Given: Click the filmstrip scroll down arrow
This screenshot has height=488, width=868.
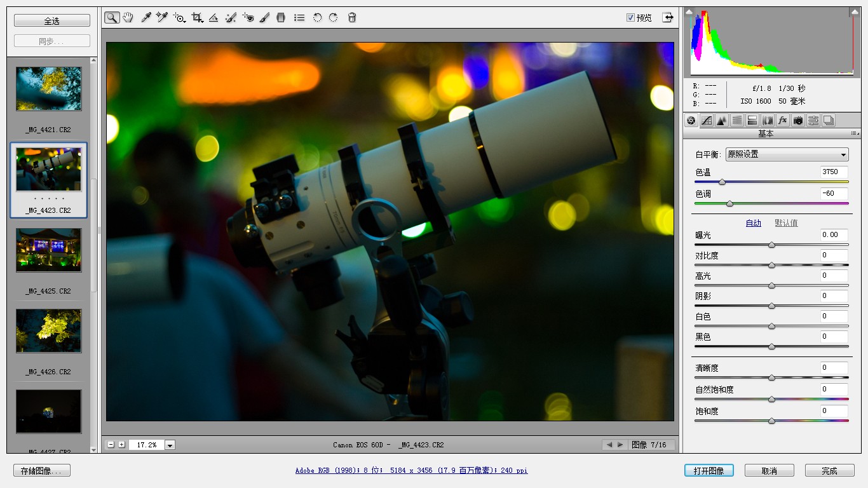Looking at the screenshot, I should [x=94, y=450].
